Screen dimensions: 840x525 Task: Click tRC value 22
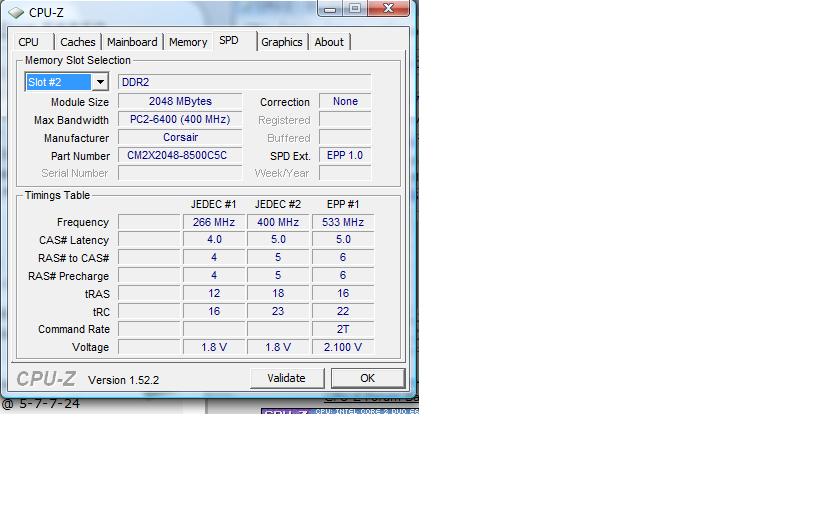343,311
